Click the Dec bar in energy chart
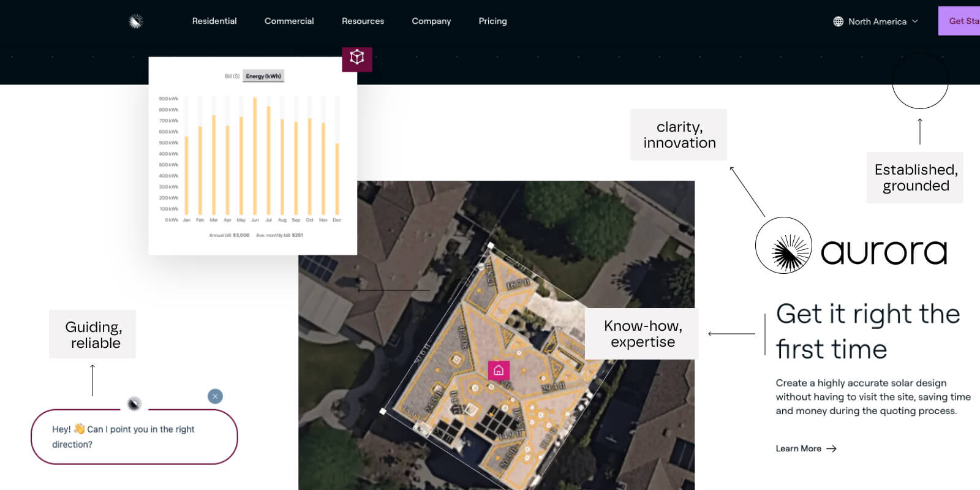 pyautogui.click(x=337, y=178)
